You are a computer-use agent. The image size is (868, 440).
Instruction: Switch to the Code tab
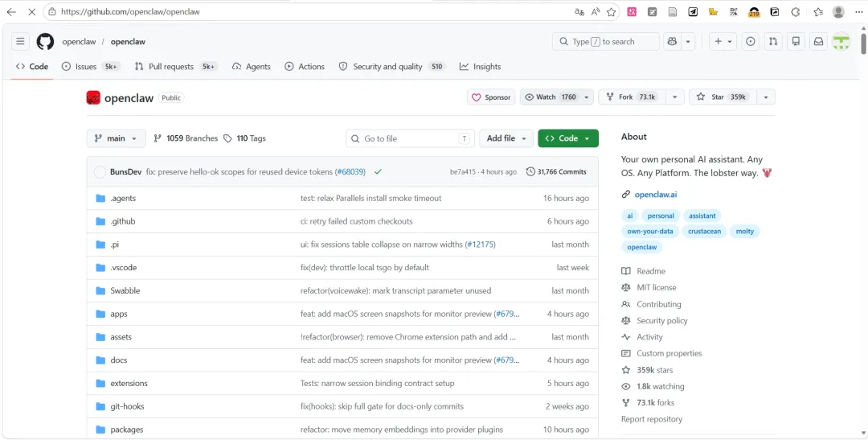point(32,67)
